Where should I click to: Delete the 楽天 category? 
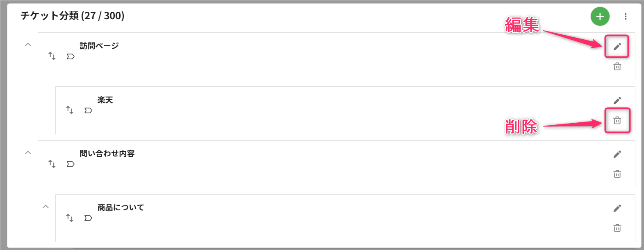point(617,120)
